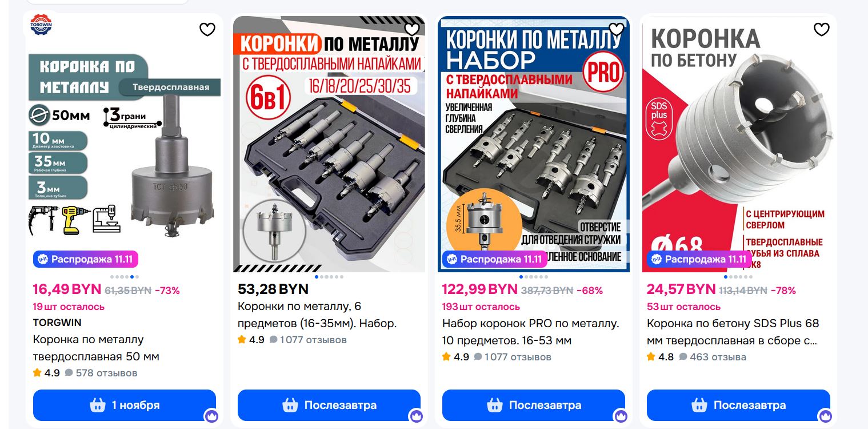The width and height of the screenshot is (868, 429).
Task: Click the TORGWIN brand logo on the first card
Action: 41,25
